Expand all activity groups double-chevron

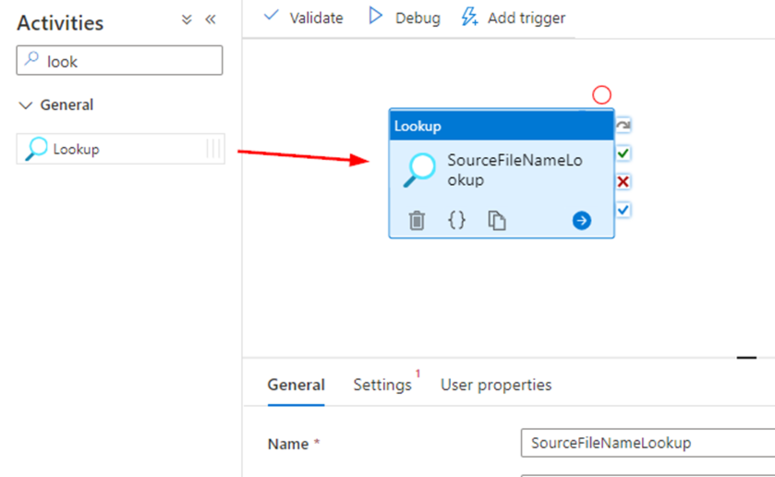[x=186, y=20]
